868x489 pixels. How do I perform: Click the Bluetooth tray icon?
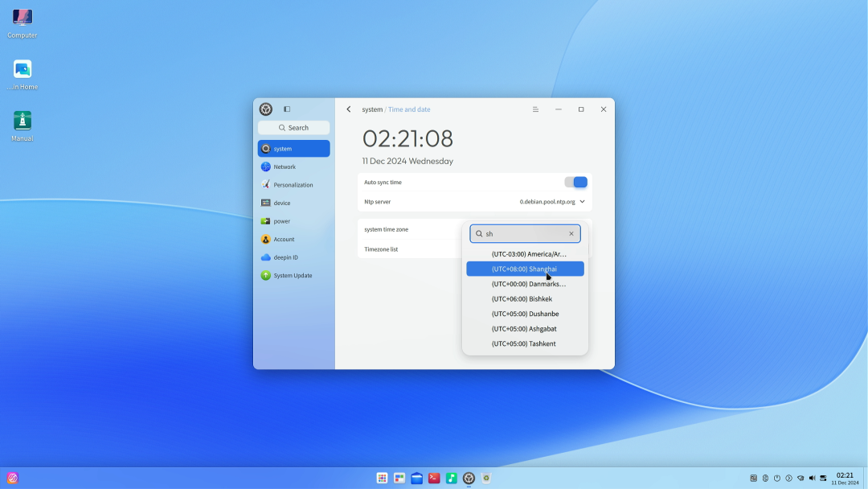765,478
